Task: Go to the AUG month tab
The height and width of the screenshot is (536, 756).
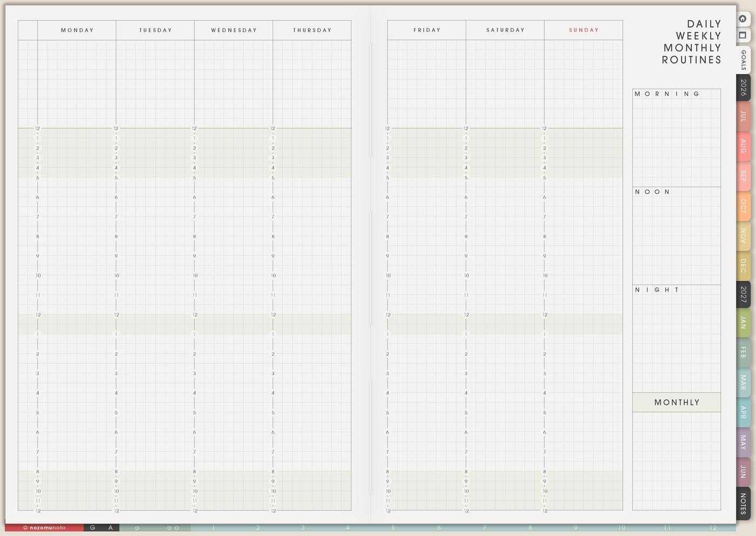Action: pos(744,146)
